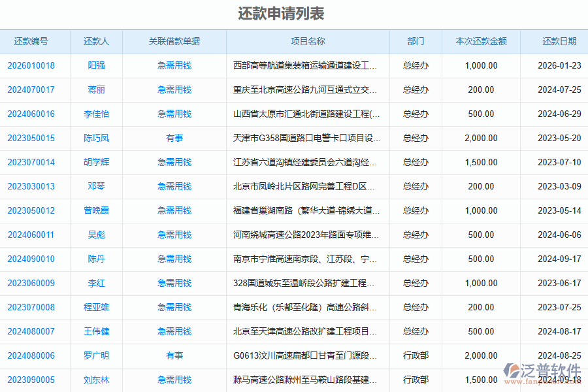Select the project name starting with 西部高等航道

tap(306, 65)
